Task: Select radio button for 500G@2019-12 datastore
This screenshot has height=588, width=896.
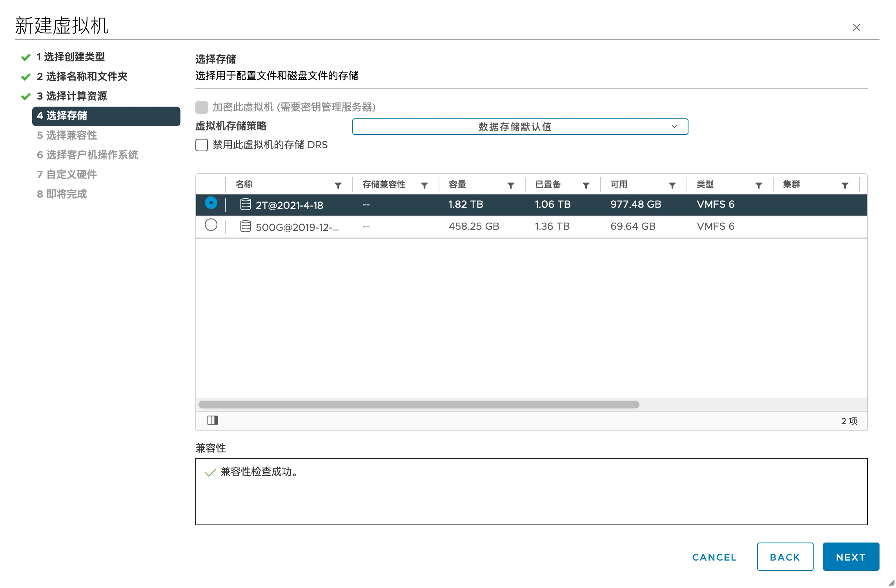Action: pos(211,225)
